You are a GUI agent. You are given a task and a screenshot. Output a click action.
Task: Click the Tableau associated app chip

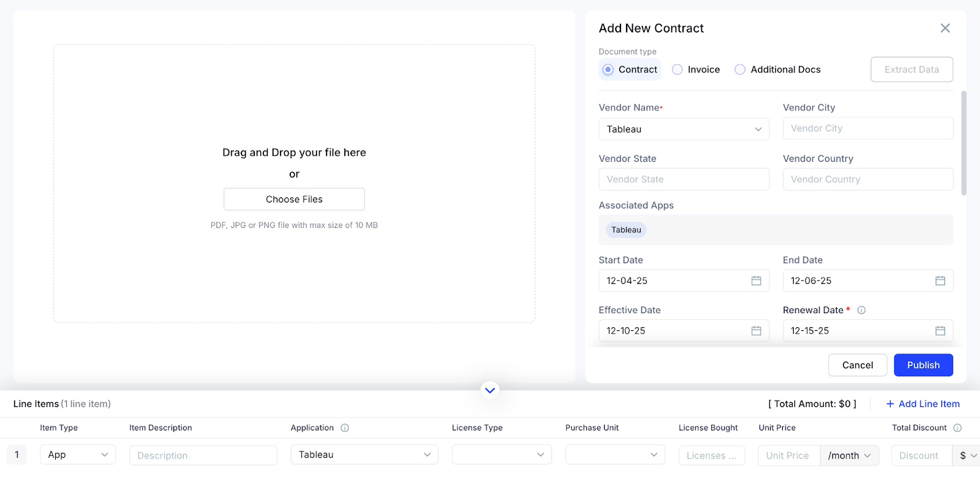point(626,230)
